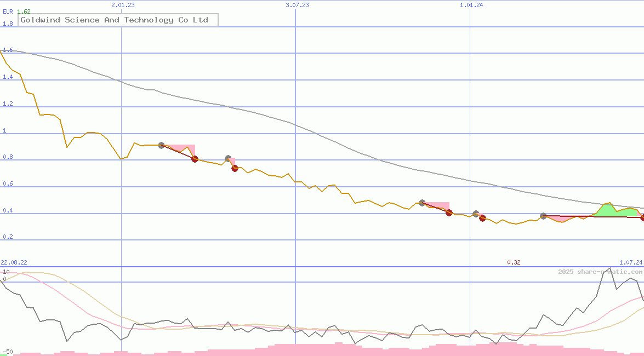
Task: Click the red marker ending the second short trade
Action: (x=235, y=168)
